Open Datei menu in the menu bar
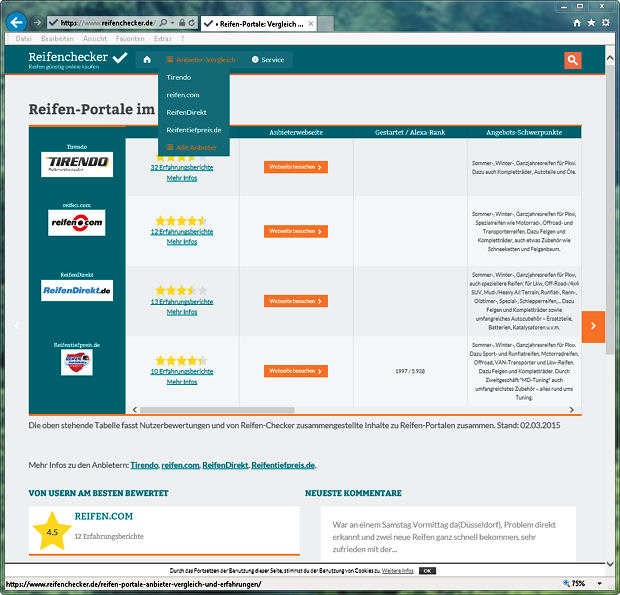Image resolution: width=620 pixels, height=595 pixels. click(24, 39)
